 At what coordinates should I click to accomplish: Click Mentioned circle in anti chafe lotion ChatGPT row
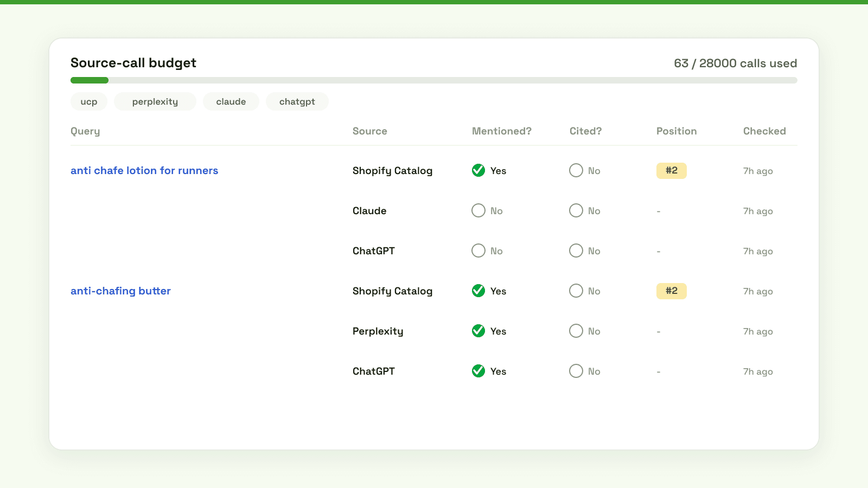478,251
